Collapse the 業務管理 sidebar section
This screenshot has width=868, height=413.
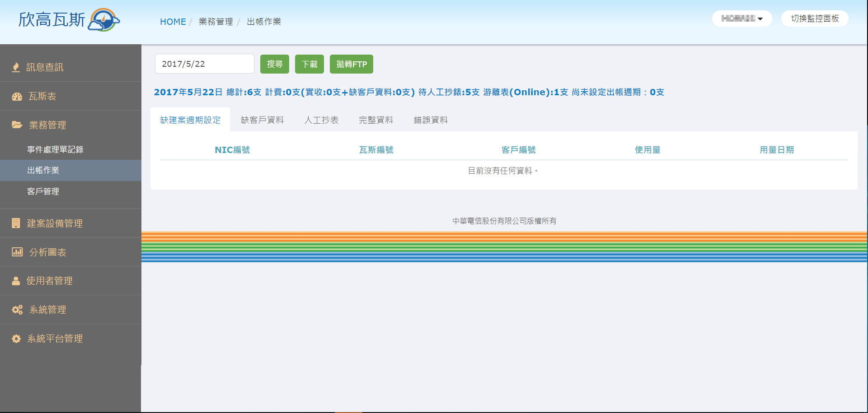point(70,125)
